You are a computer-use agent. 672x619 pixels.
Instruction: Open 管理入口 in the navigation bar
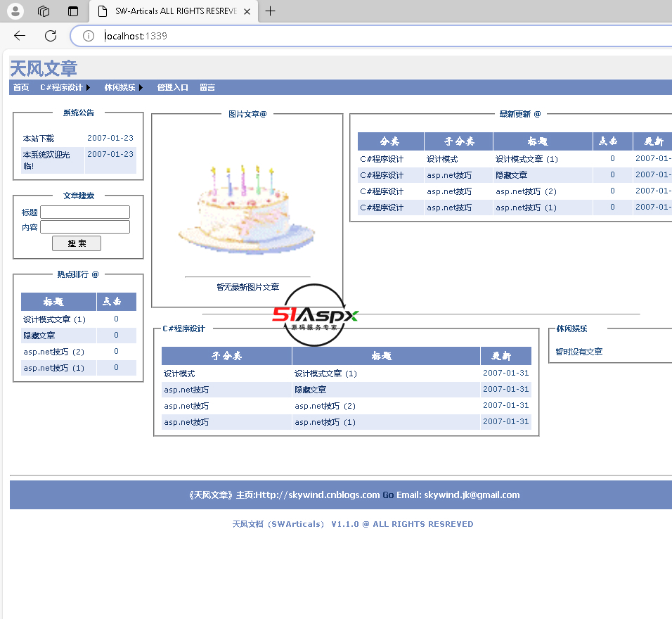pyautogui.click(x=172, y=88)
